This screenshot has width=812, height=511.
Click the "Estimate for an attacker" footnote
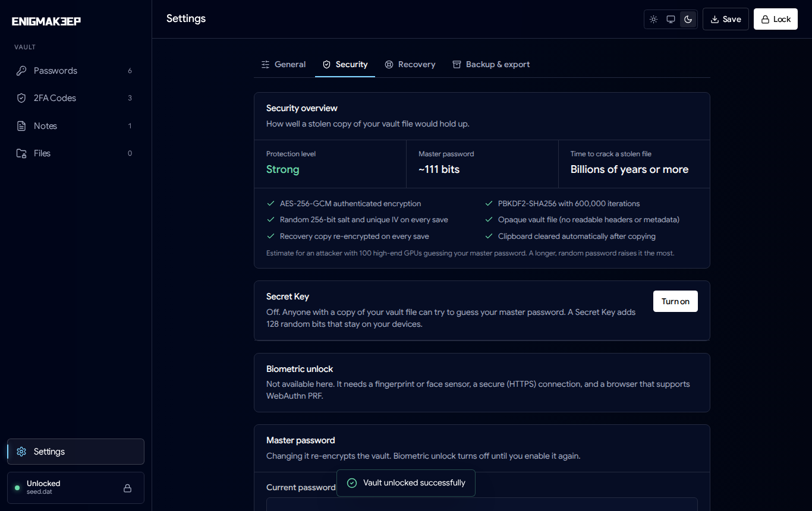click(x=470, y=253)
